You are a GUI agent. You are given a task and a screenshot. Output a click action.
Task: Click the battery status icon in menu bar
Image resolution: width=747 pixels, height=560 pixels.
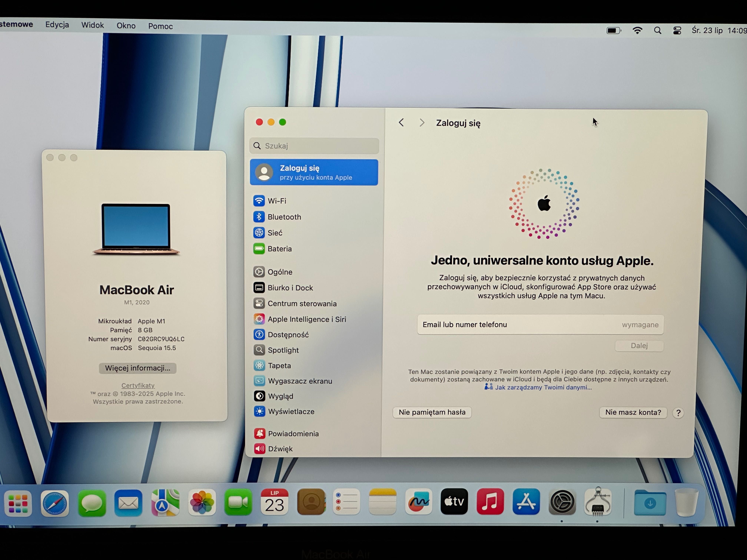tap(614, 31)
